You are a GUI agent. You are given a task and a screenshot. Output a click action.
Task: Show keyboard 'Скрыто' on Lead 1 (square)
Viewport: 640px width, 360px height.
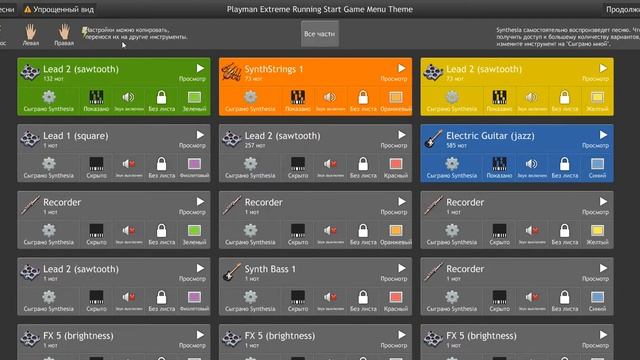(x=96, y=164)
